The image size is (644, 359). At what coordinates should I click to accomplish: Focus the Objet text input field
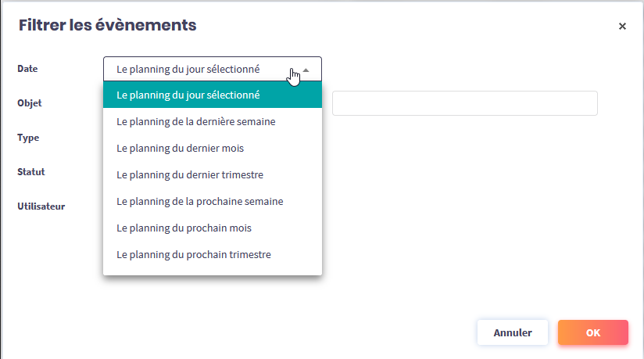point(464,103)
